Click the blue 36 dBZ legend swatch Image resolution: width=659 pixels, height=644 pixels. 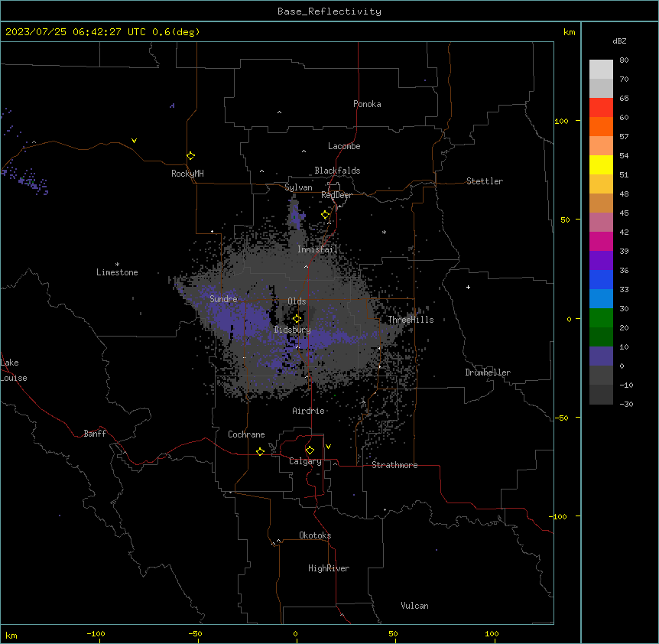(x=601, y=279)
